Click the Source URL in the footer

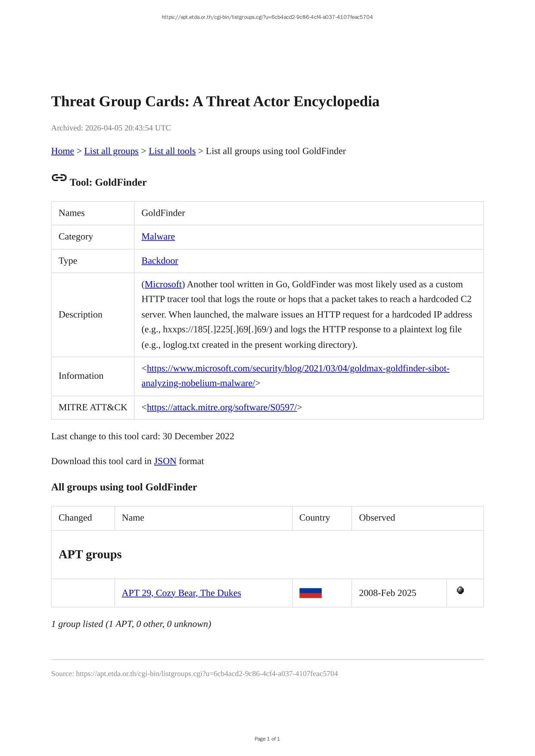(x=207, y=673)
